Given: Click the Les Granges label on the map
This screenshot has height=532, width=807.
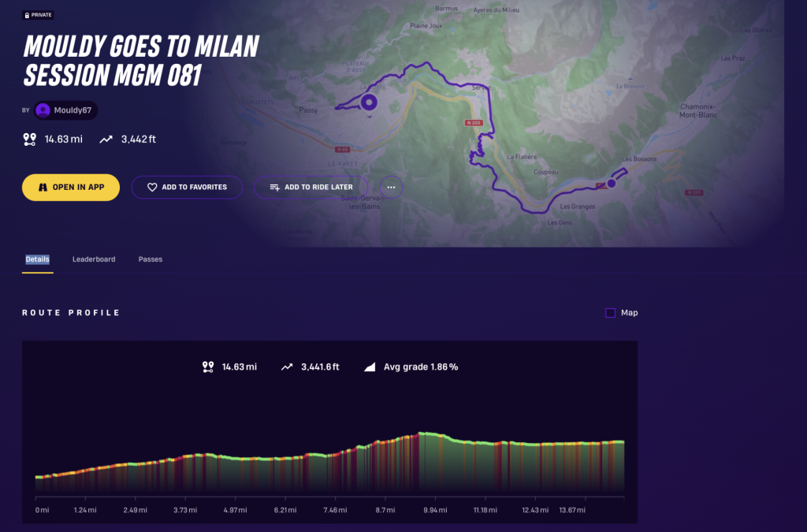Looking at the screenshot, I should tap(578, 206).
